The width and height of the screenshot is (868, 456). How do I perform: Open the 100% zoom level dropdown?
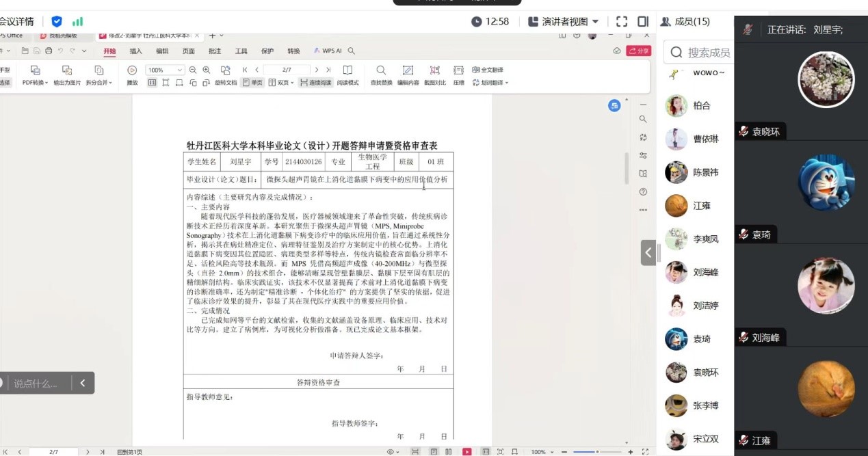[x=165, y=70]
